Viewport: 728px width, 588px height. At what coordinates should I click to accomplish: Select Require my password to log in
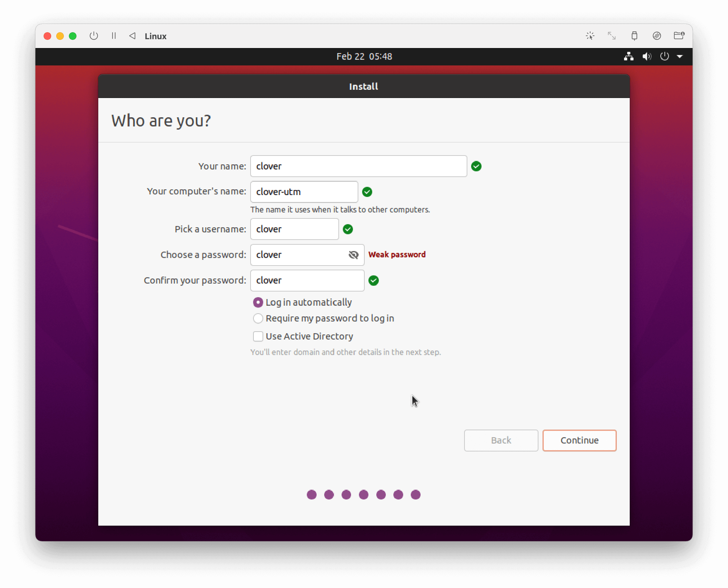(x=258, y=318)
